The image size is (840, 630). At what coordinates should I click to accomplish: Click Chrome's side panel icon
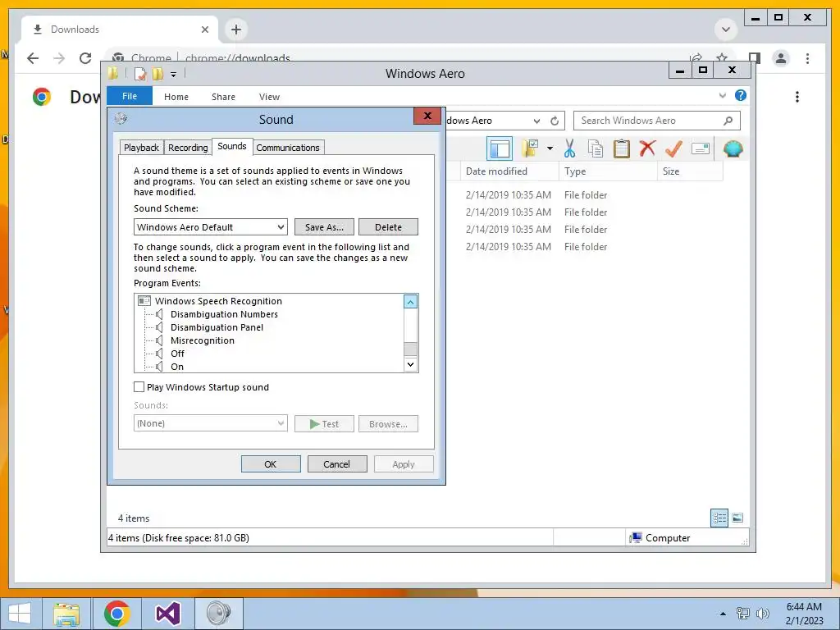755,58
